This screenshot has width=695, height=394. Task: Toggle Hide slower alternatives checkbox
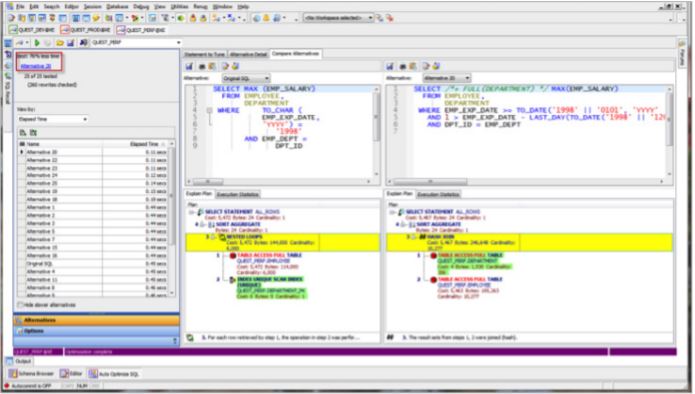20,305
